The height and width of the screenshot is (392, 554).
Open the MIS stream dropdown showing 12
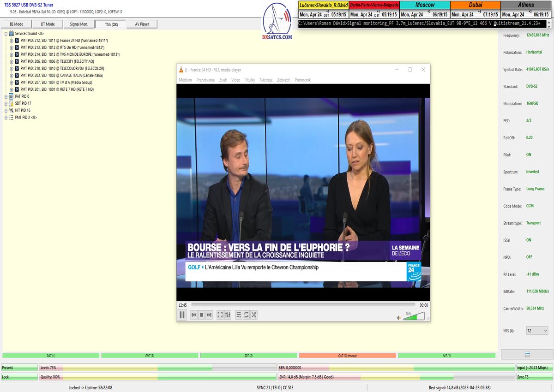pyautogui.click(x=537, y=331)
